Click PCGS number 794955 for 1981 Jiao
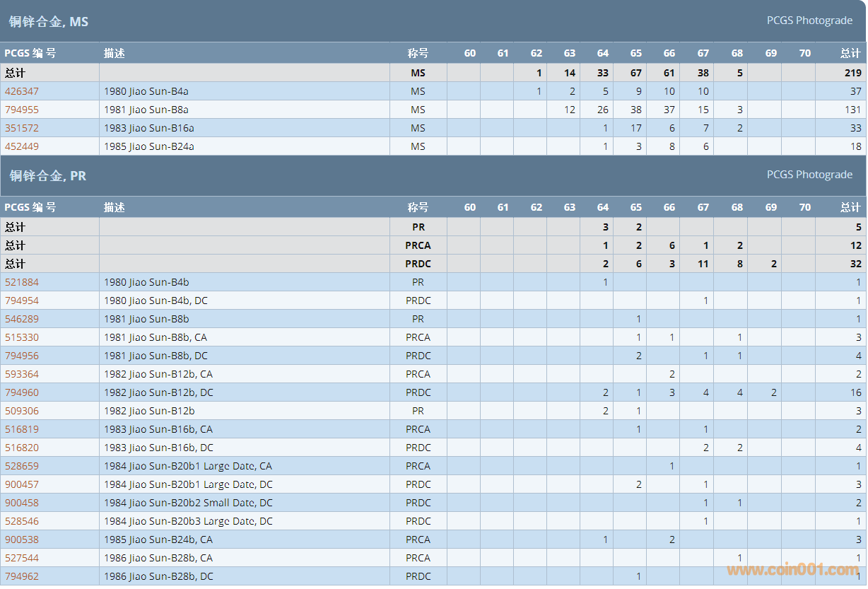This screenshot has width=868, height=589. click(x=22, y=110)
